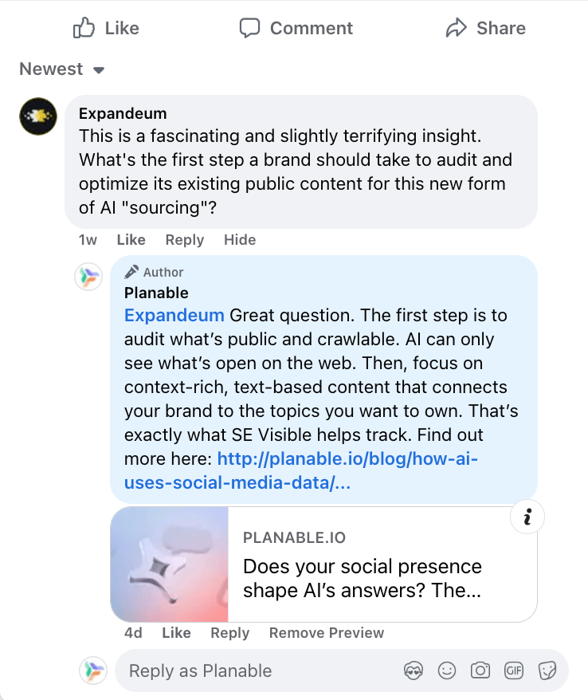Open the GIF picker icon
Screen dimensions: 588x700
[x=514, y=671]
